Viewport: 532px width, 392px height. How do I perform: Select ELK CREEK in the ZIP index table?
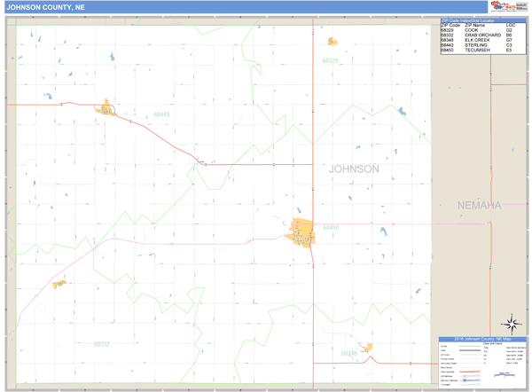pyautogui.click(x=477, y=40)
